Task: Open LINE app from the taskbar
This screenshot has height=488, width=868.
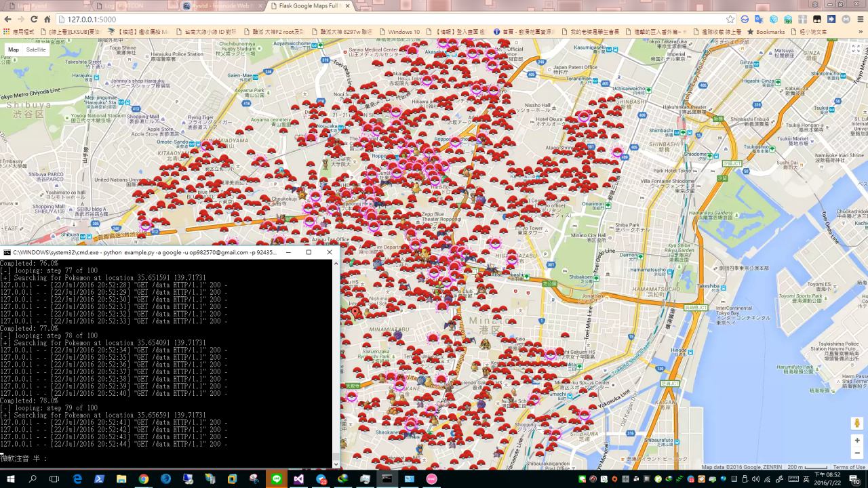Action: tap(276, 479)
